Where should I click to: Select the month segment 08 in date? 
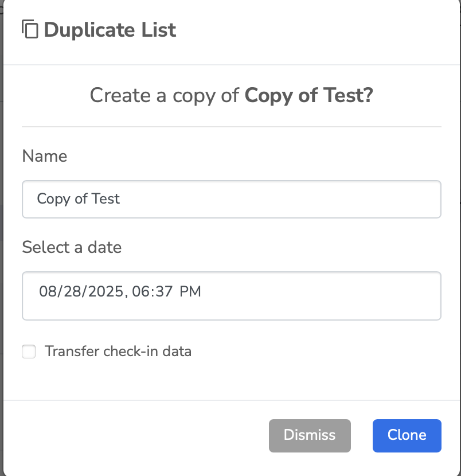pos(47,291)
